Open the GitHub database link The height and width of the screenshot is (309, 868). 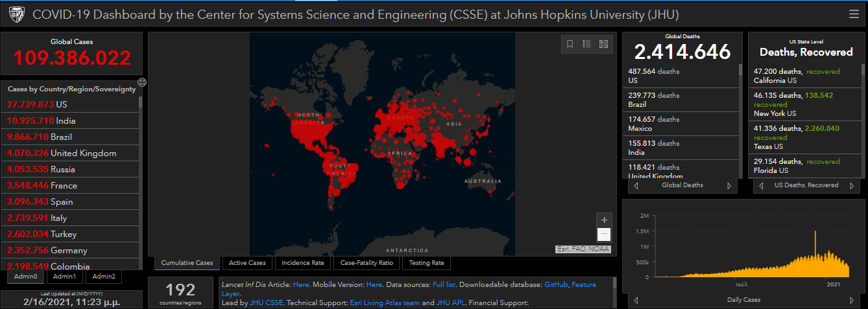click(556, 284)
